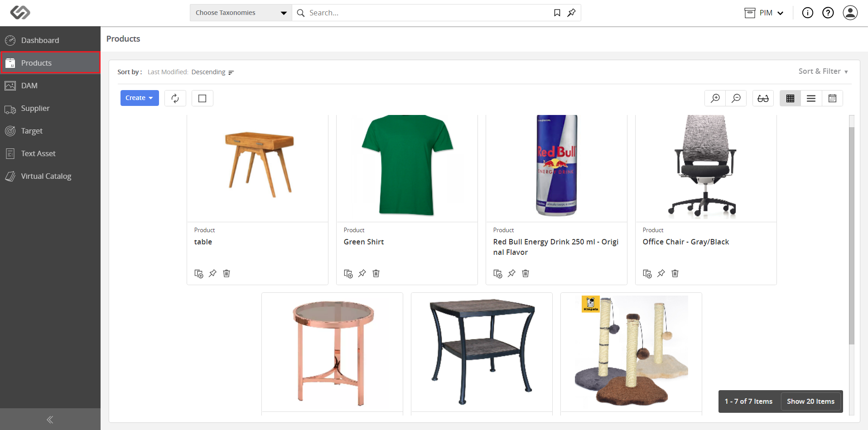Click the zoom out magnifier icon

point(736,98)
